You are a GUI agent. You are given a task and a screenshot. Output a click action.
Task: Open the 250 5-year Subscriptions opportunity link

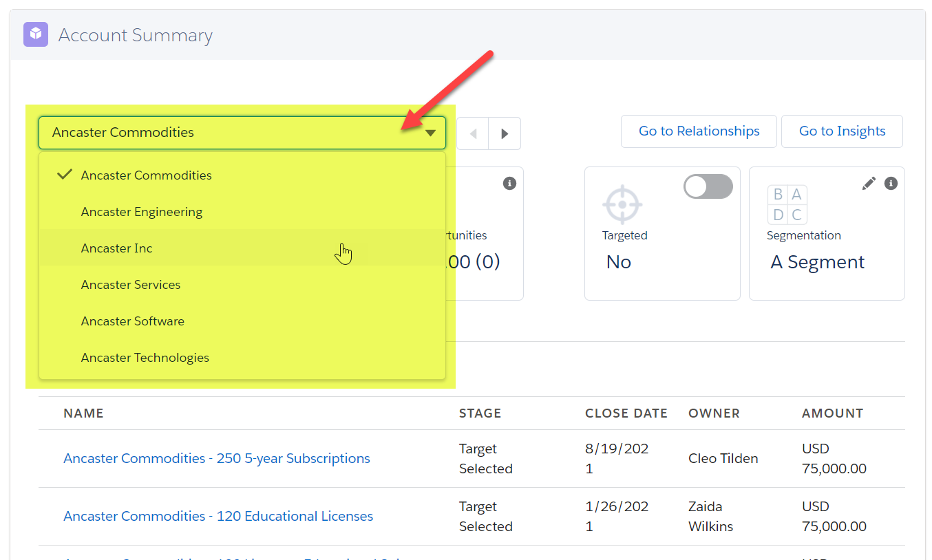217,458
